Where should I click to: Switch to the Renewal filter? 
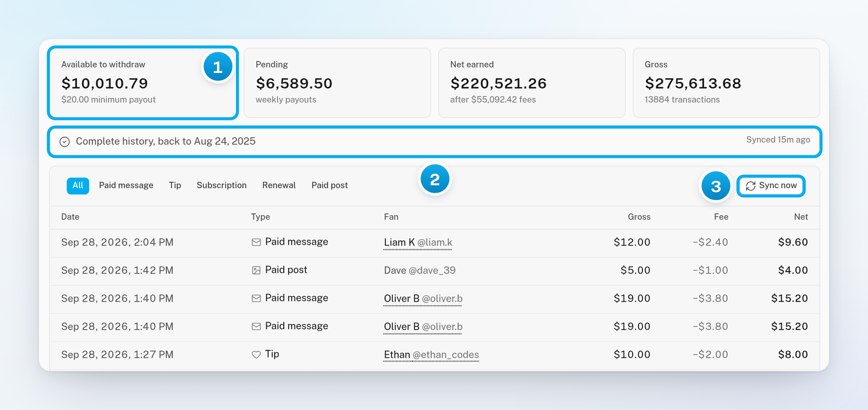(279, 185)
